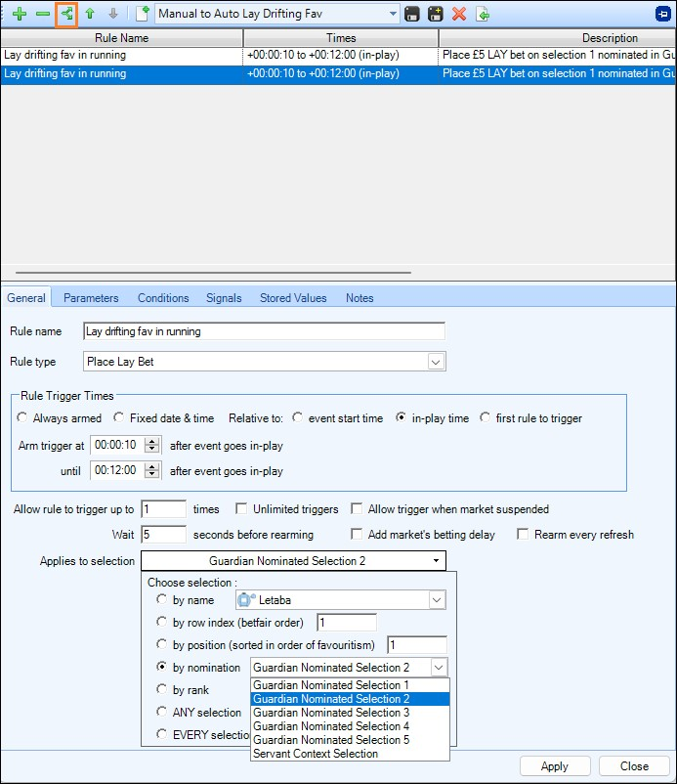Create a new rules file via the page icon
Image resolution: width=677 pixels, height=784 pixels.
143,14
